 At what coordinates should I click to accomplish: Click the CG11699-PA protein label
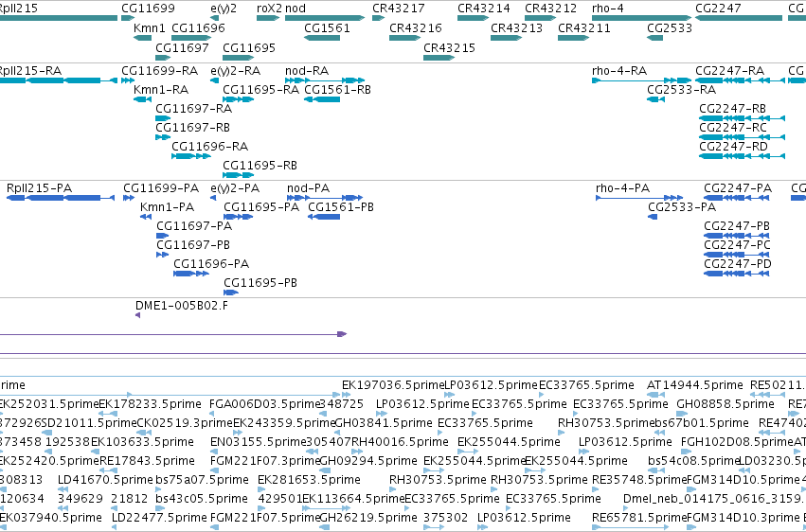click(x=161, y=188)
